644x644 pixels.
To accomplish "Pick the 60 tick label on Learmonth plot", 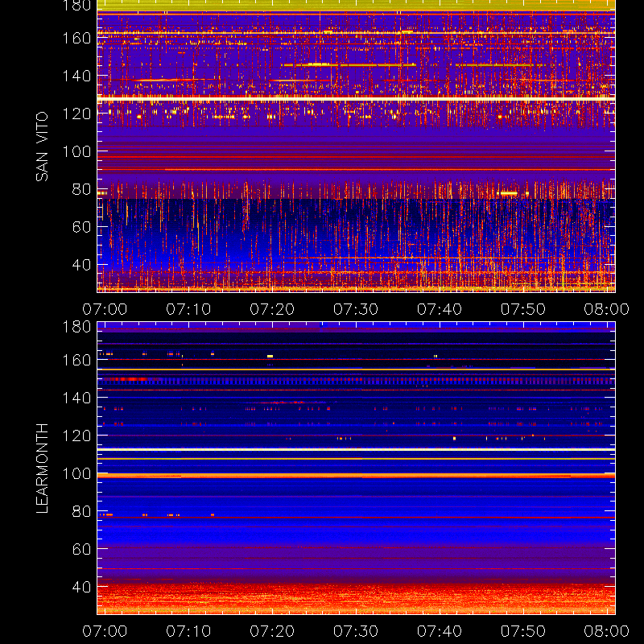I will (x=82, y=549).
